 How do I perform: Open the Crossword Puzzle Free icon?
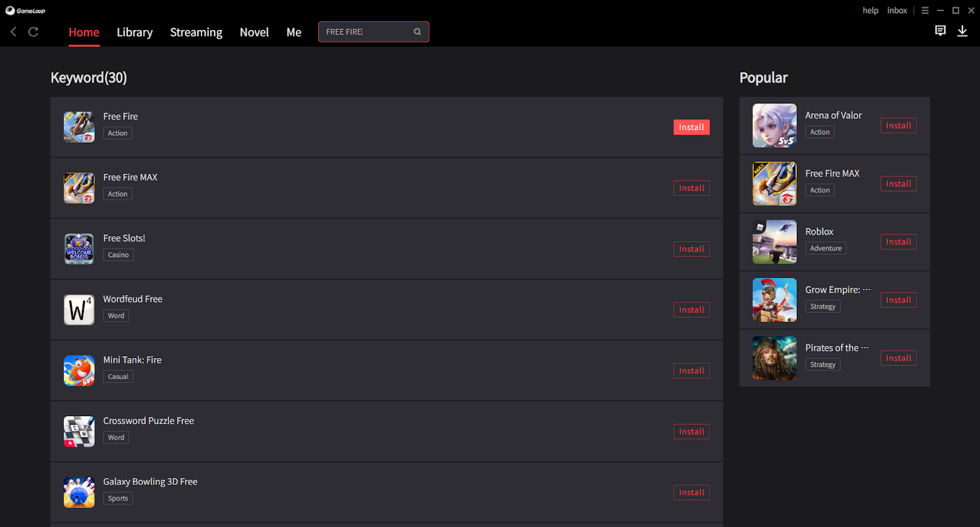(79, 432)
